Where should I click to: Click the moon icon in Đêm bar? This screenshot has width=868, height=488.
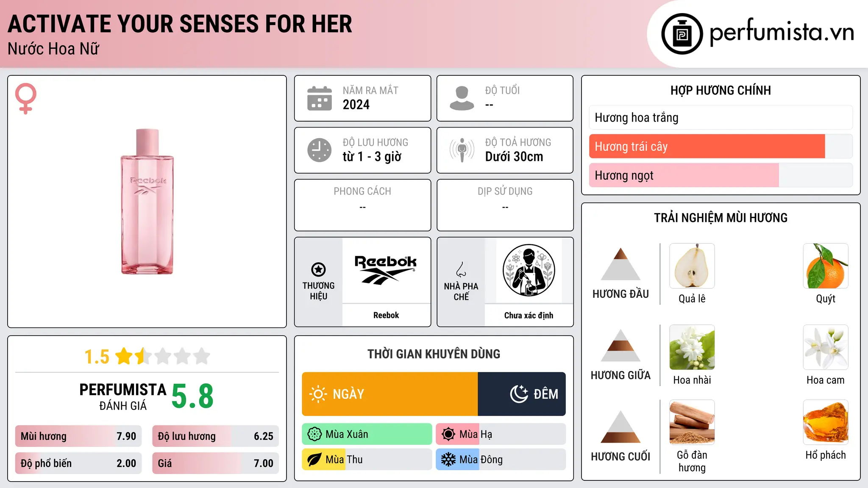(x=519, y=394)
